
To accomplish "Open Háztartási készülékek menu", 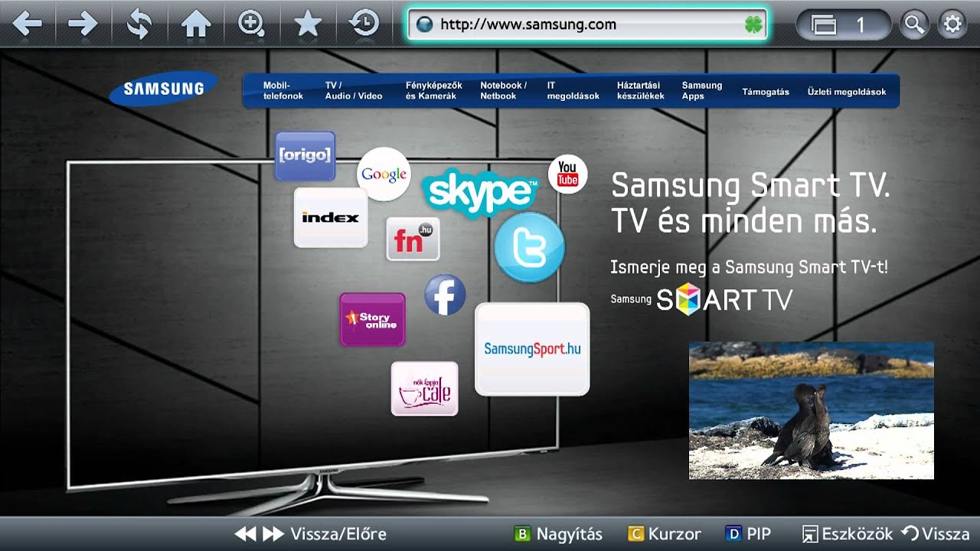I will click(641, 90).
